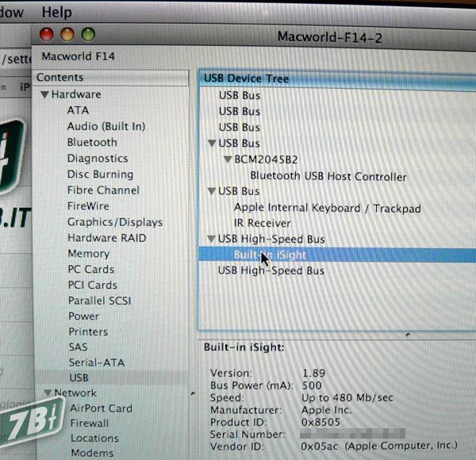Click the green zoom window button

pos(88,34)
